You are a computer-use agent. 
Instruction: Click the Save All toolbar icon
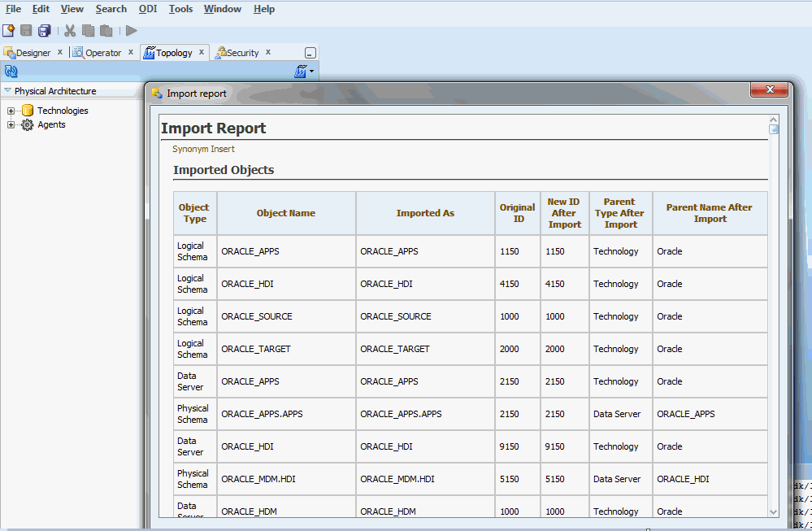pos(44,31)
